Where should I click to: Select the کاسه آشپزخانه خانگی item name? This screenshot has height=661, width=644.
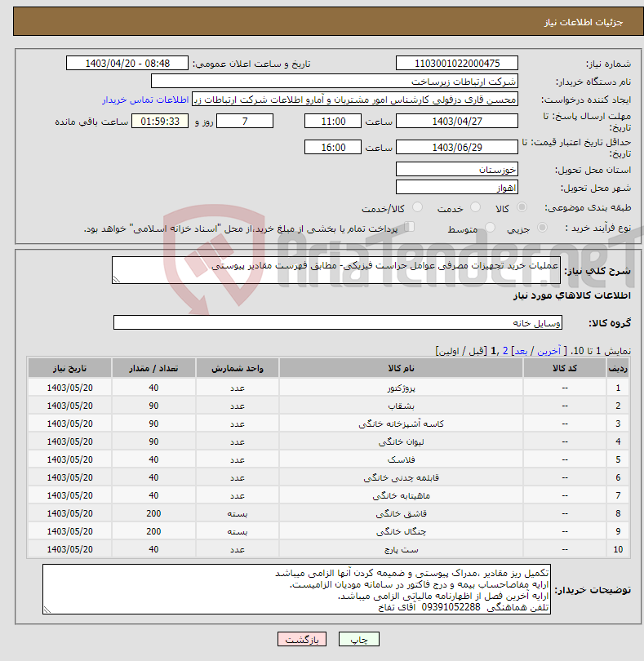point(401,424)
